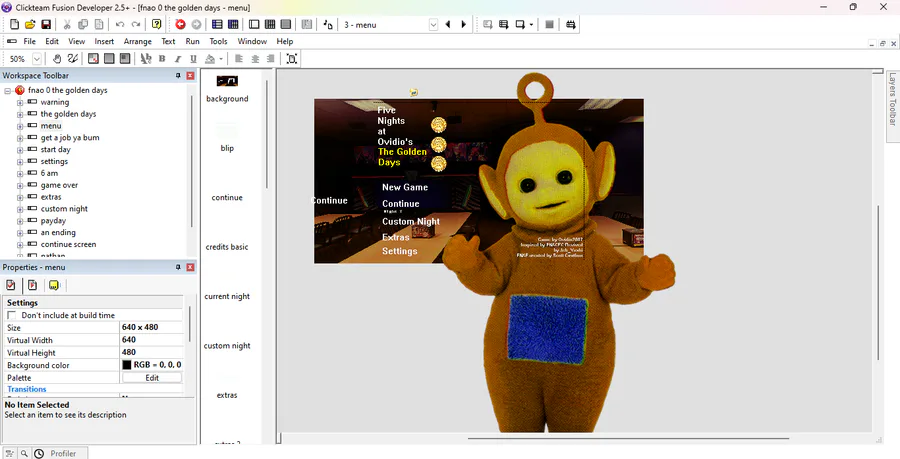Click the Palette Edit button

point(152,378)
